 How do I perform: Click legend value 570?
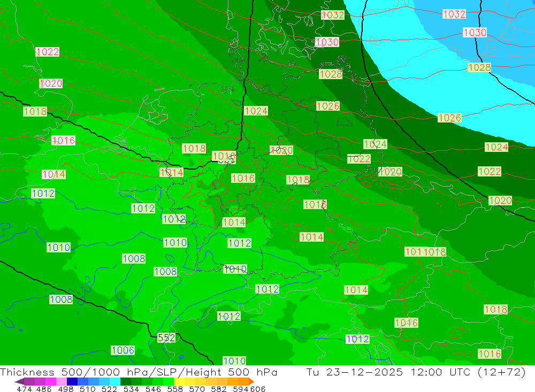tap(196, 389)
